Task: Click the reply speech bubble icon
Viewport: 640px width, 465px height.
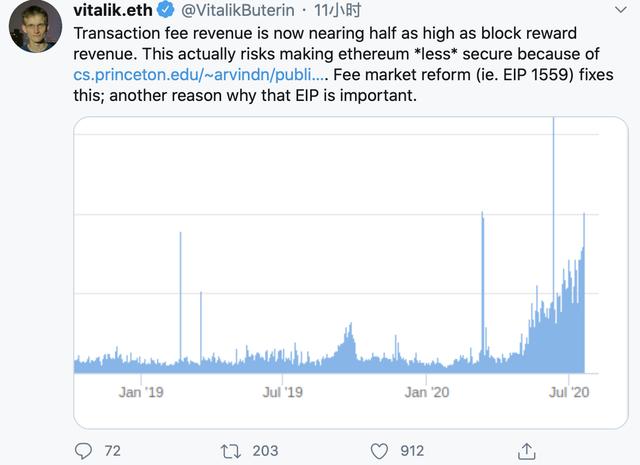Action: pos(84,451)
